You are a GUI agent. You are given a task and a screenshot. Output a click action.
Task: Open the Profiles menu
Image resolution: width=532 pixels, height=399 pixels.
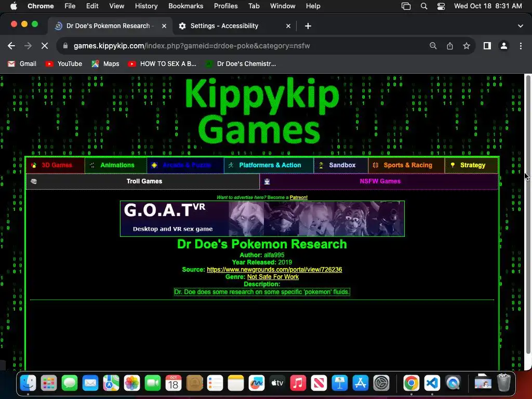pyautogui.click(x=225, y=6)
